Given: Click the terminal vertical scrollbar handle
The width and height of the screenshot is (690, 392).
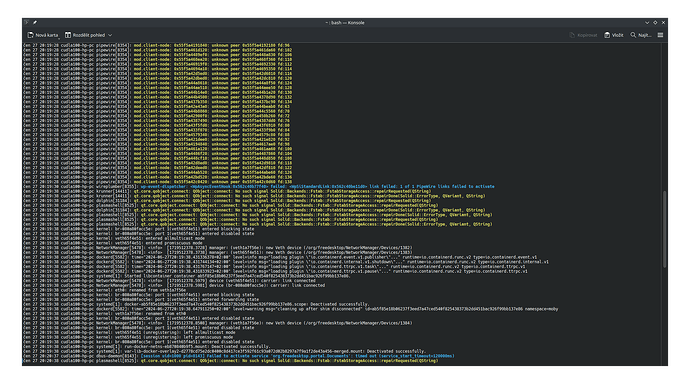Looking at the screenshot, I should 664,229.
